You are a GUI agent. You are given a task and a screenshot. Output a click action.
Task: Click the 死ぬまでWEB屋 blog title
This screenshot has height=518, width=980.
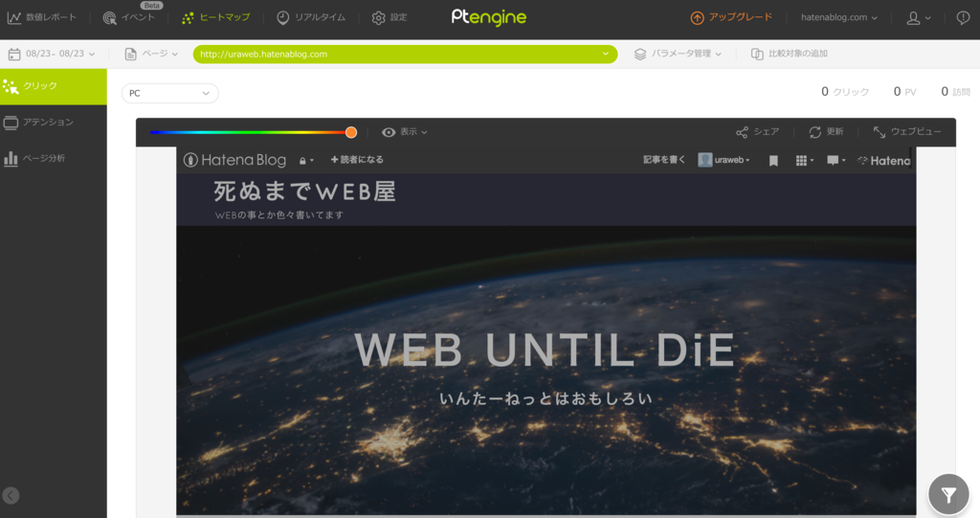[305, 191]
